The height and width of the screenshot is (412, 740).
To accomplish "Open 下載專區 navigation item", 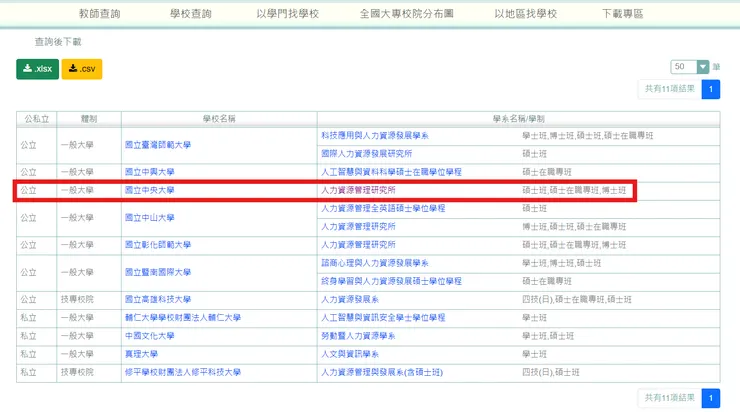I will pyautogui.click(x=622, y=14).
